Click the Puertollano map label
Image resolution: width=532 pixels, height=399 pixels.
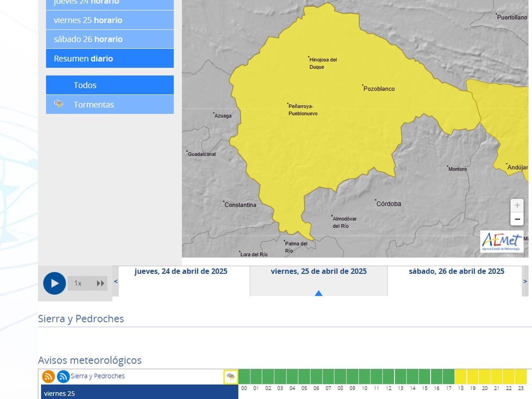tap(512, 17)
